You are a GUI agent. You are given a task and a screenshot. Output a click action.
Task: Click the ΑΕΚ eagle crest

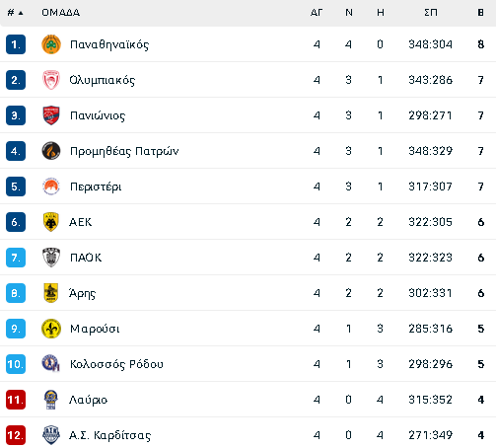pos(51,222)
